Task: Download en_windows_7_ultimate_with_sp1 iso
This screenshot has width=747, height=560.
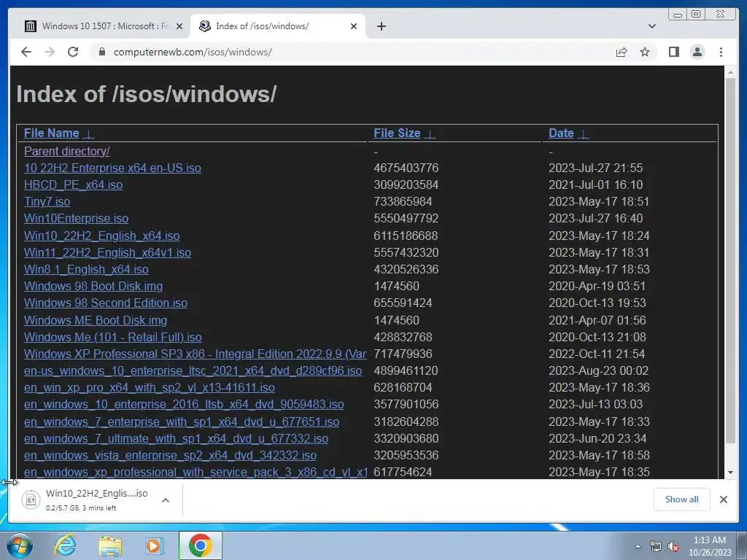Action: [x=177, y=438]
